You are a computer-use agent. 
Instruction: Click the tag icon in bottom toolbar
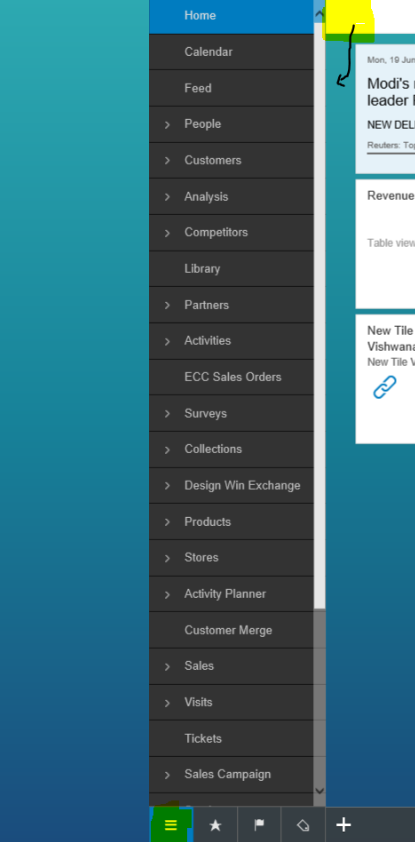click(x=303, y=825)
